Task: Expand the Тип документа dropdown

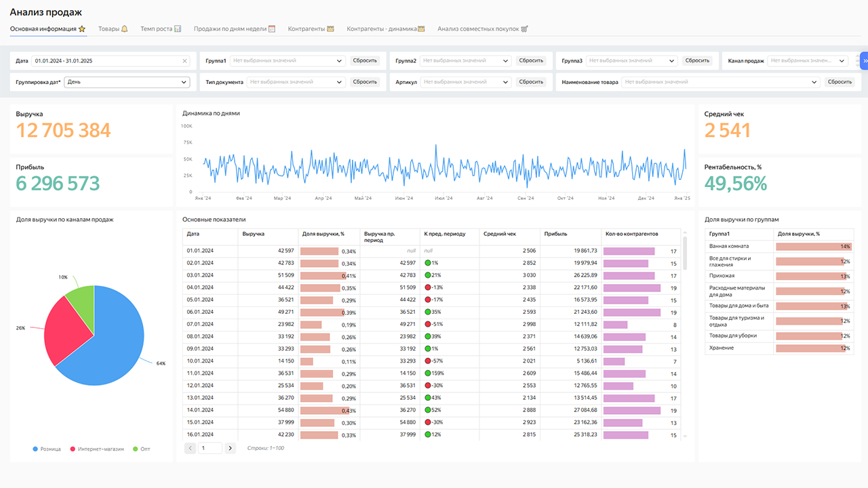Action: tap(296, 82)
